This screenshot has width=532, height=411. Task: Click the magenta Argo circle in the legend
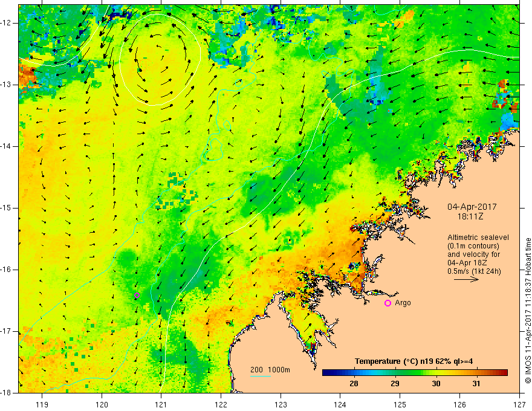(388, 303)
